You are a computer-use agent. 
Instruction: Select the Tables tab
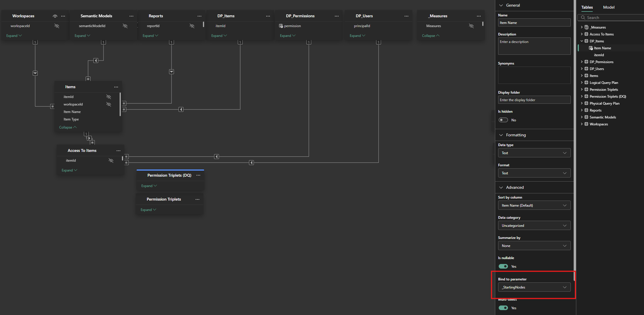(587, 7)
